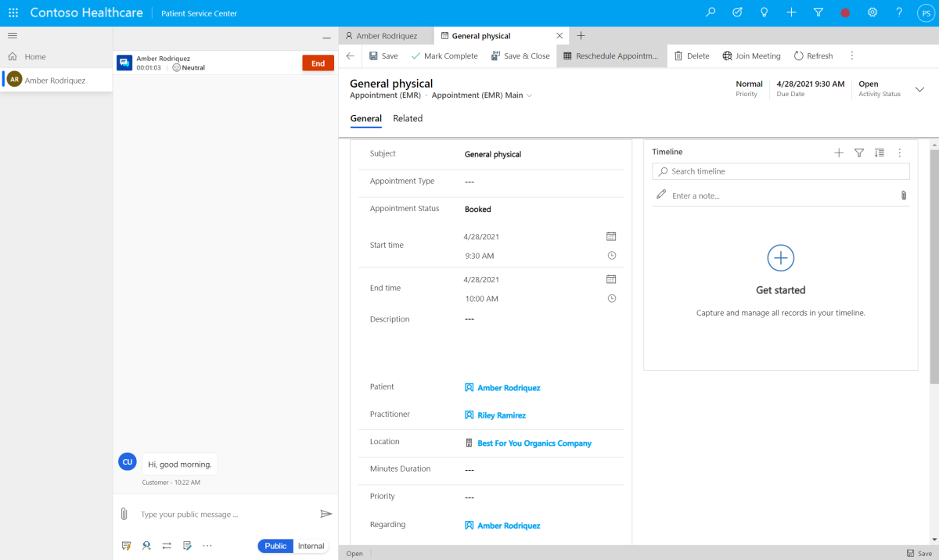Open timeline more commands ellipsis
Viewport: 939px width, 560px height.
click(x=900, y=153)
